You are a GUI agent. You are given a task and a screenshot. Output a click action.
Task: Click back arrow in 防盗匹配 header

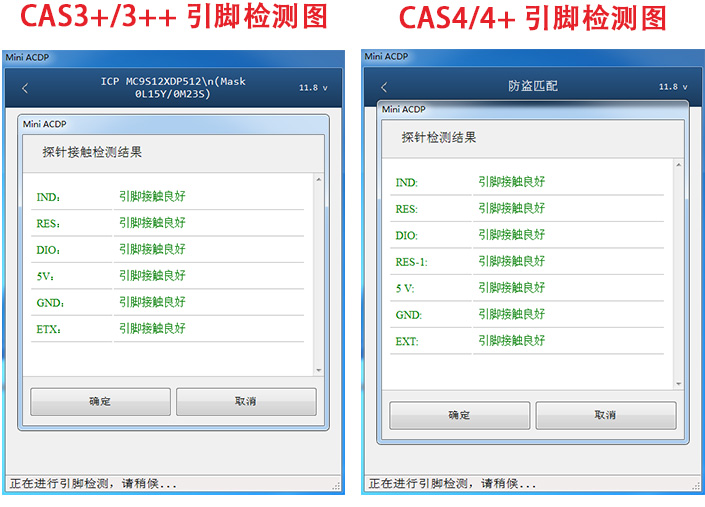[x=384, y=88]
